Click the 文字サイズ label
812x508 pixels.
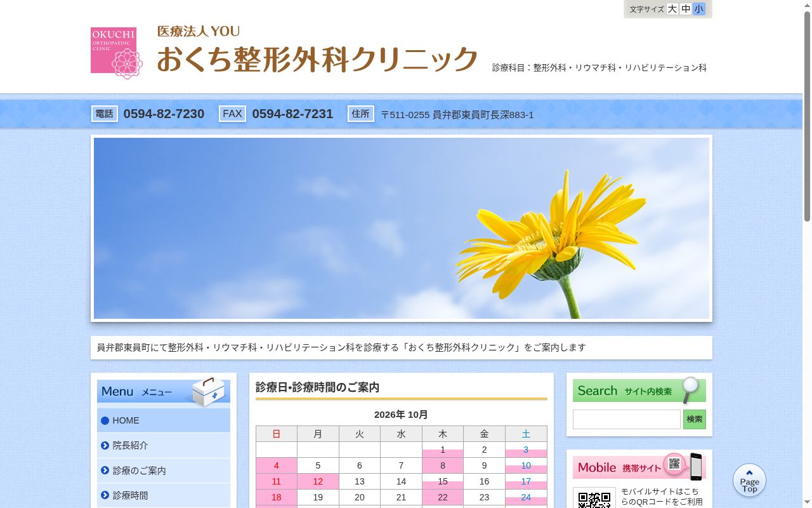pyautogui.click(x=646, y=10)
